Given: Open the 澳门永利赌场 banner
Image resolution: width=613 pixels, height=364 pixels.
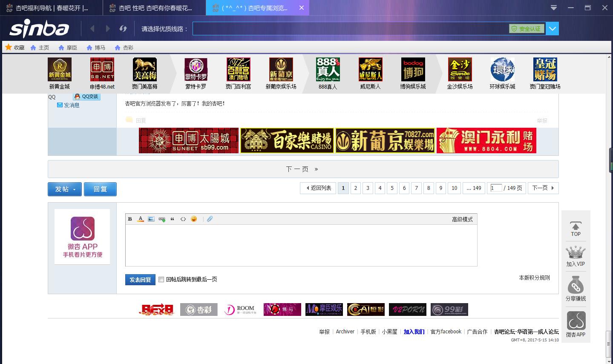Looking at the screenshot, I should click(x=486, y=140).
